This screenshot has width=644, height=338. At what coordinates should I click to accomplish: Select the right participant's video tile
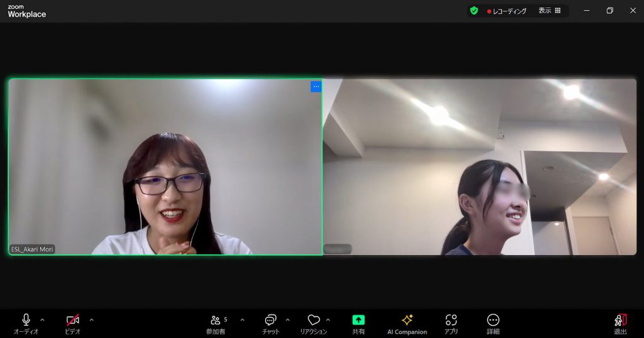click(x=479, y=166)
